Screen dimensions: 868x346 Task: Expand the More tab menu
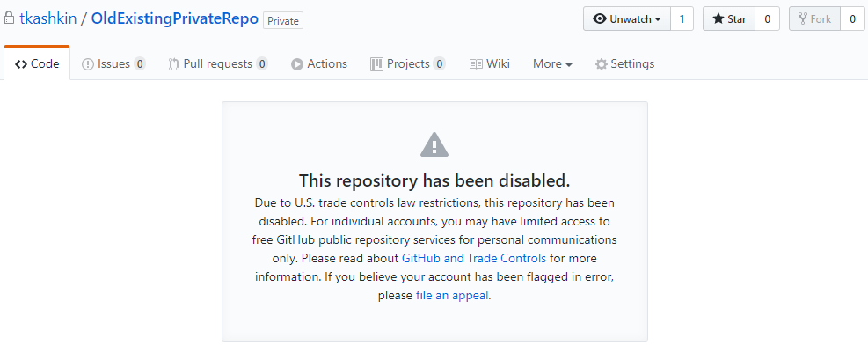tap(552, 63)
